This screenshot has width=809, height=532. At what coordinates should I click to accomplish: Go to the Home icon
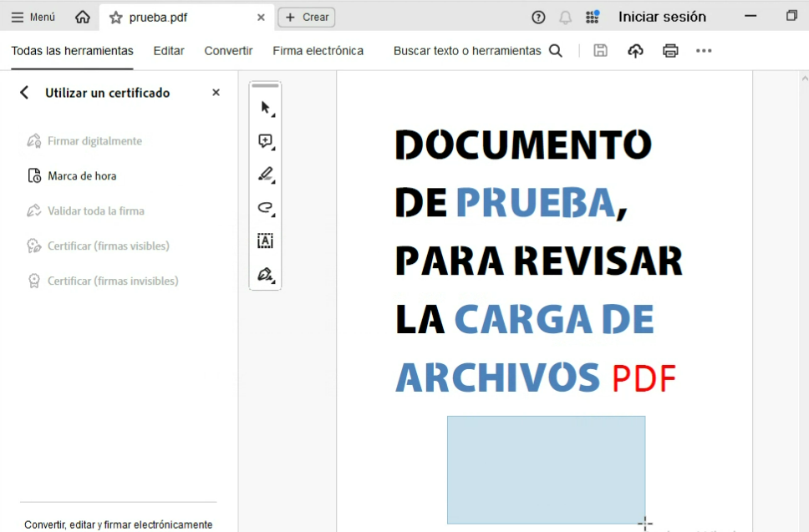click(x=83, y=17)
